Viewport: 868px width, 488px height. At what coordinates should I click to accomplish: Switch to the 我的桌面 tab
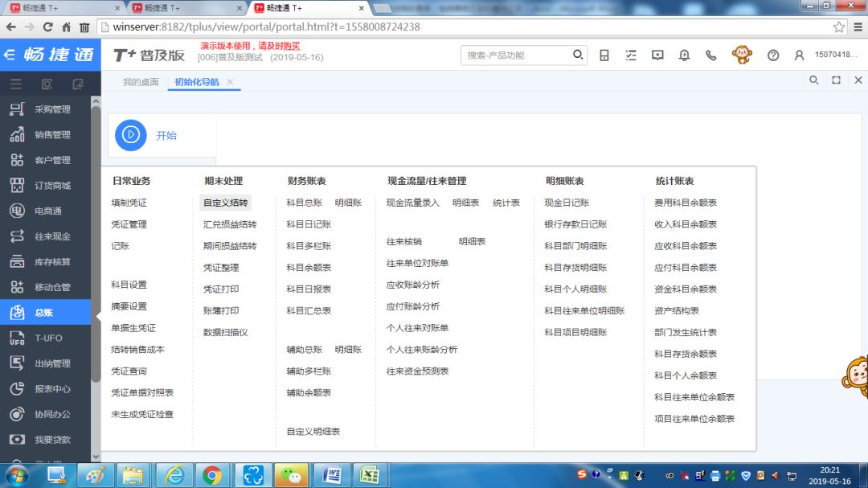point(141,82)
